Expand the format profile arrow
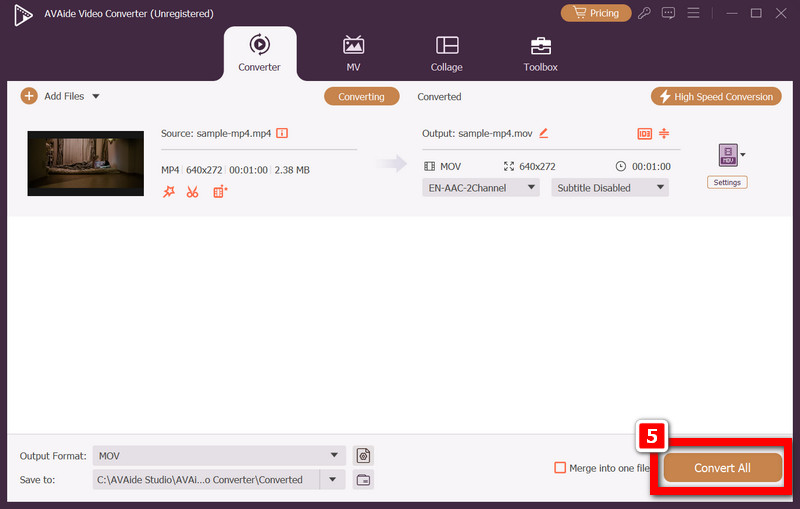This screenshot has height=509, width=800. click(x=743, y=155)
